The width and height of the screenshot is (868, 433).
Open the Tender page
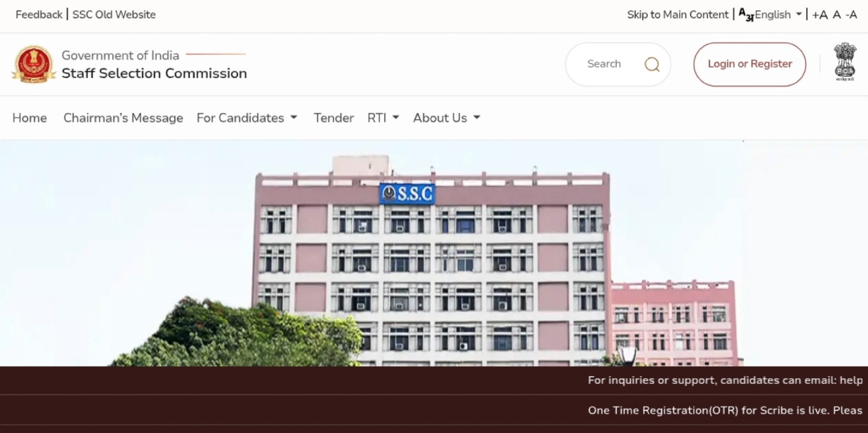tap(334, 118)
